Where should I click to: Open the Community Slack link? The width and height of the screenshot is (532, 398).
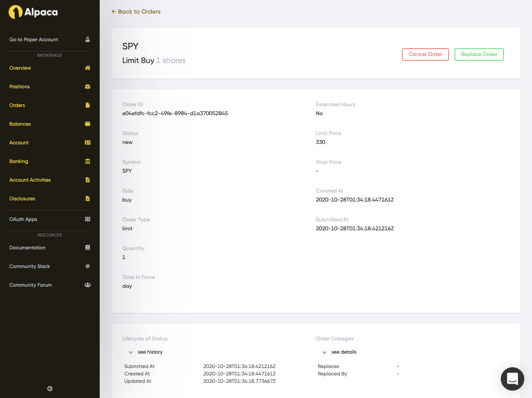30,267
